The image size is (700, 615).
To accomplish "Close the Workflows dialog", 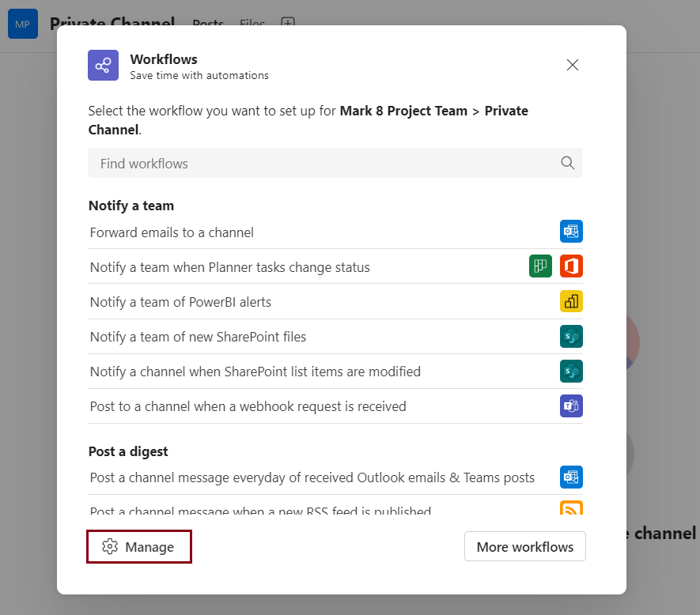I will [573, 65].
